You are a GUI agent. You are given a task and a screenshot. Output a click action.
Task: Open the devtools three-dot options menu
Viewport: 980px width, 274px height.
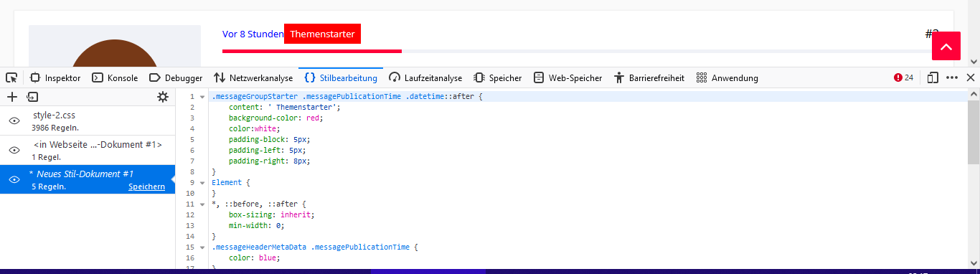952,77
